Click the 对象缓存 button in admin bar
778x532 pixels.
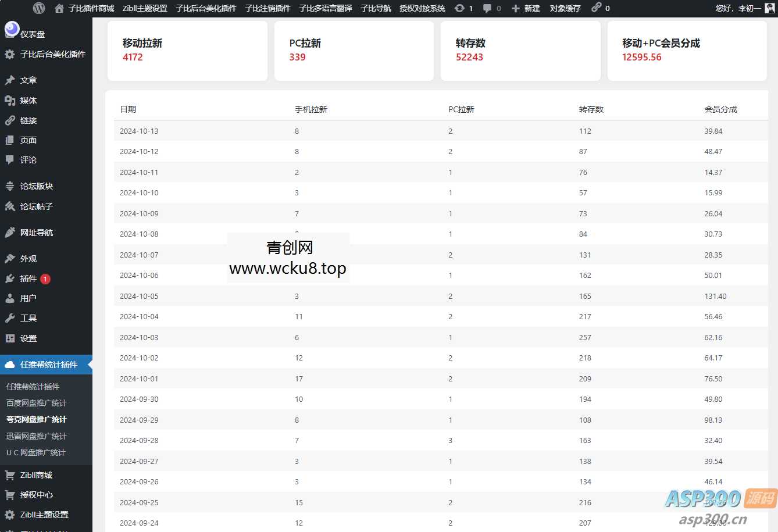tap(565, 8)
